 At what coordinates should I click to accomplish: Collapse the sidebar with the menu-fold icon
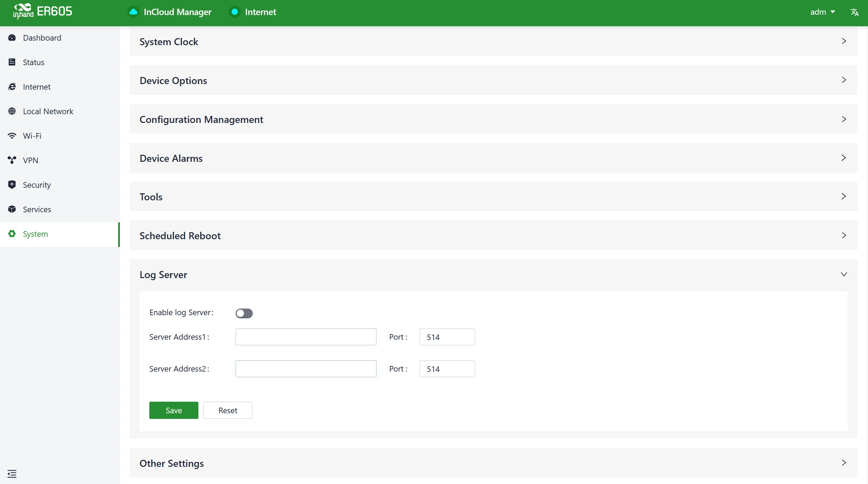[12, 474]
